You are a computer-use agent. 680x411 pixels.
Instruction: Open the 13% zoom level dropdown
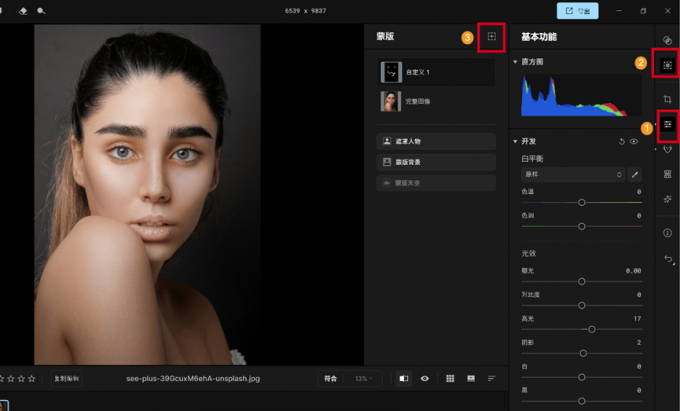pyautogui.click(x=366, y=379)
